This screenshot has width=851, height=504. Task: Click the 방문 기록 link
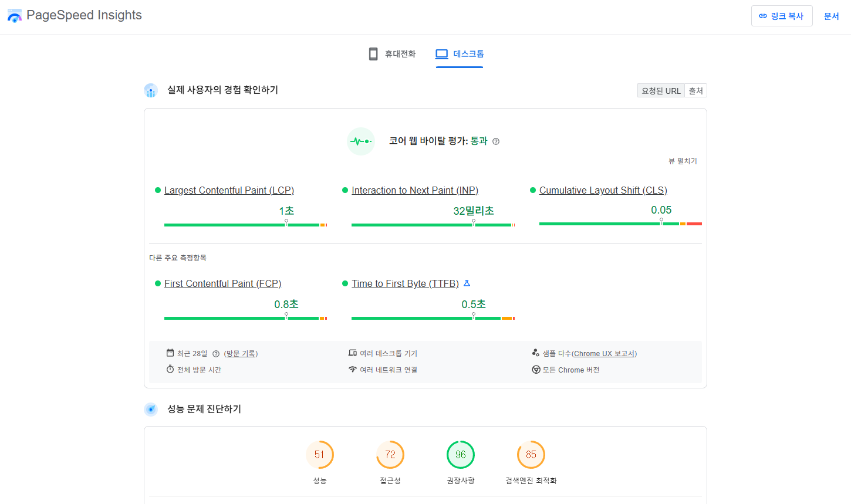click(241, 354)
